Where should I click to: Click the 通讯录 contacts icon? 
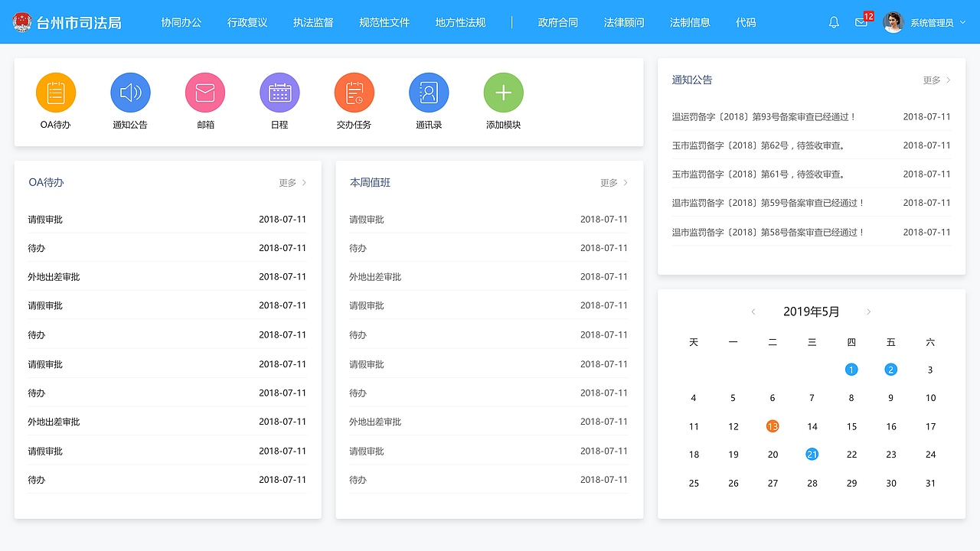429,91
